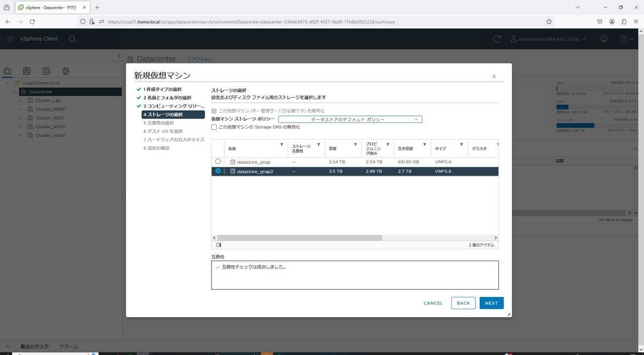
Task: Click the browser reload button
Action: pos(32,21)
